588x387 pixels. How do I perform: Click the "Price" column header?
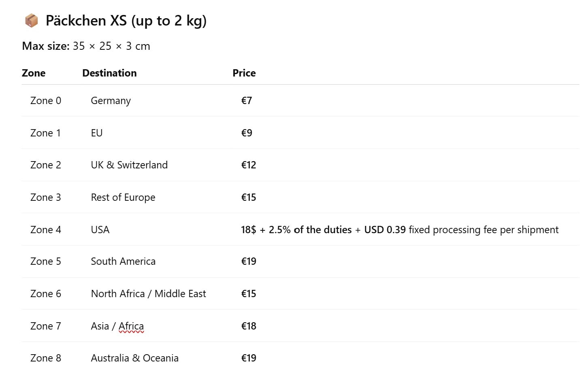[244, 73]
